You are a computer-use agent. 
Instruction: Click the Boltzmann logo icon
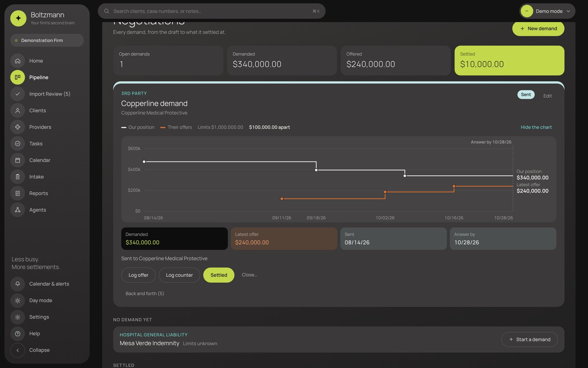tap(18, 18)
